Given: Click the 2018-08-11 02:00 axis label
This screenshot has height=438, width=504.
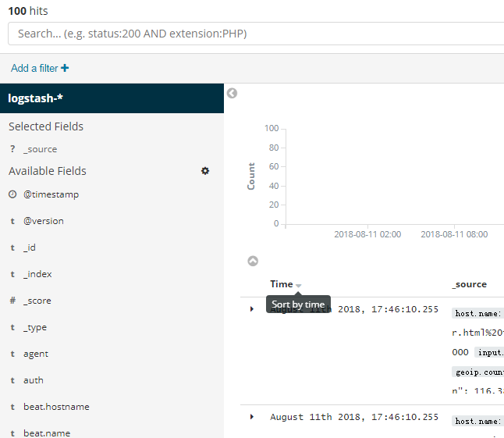Looking at the screenshot, I should tap(367, 234).
